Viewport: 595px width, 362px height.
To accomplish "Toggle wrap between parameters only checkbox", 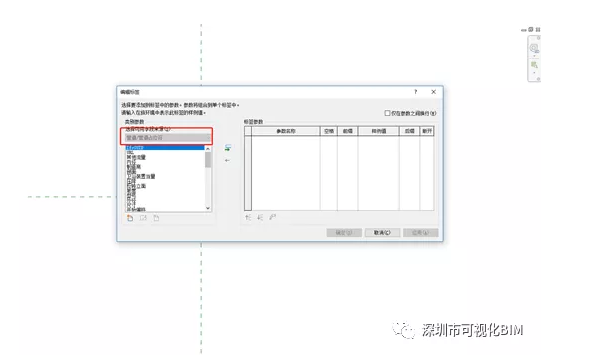I will [387, 113].
